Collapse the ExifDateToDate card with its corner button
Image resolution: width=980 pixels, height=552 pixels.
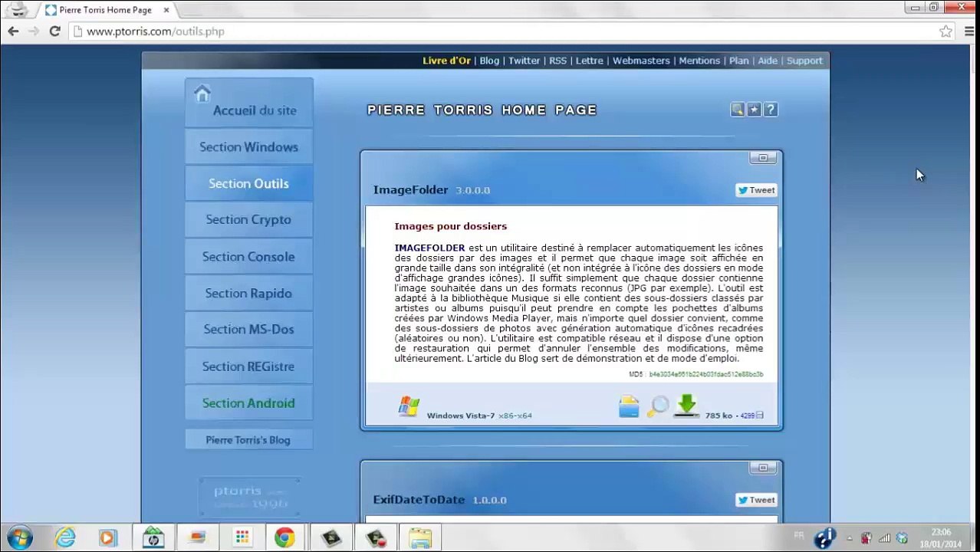(x=762, y=468)
